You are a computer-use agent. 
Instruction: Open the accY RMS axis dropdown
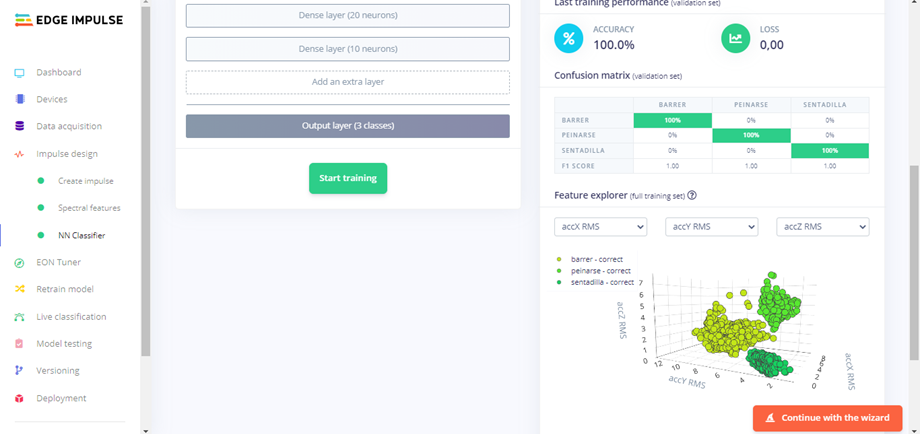pos(711,227)
